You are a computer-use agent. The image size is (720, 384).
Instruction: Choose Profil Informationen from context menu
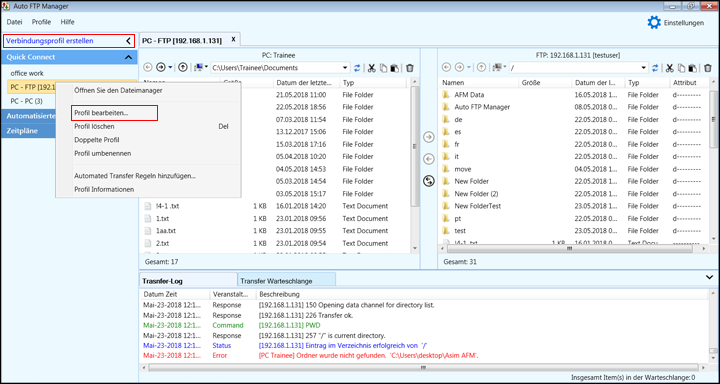click(148, 189)
